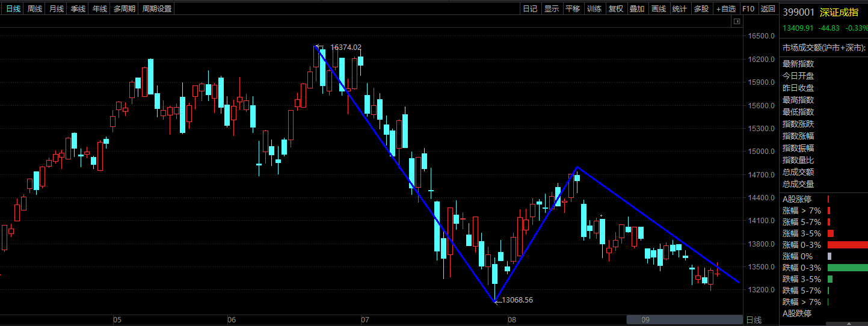Open the 统计 statistics tool
The height and width of the screenshot is (326, 868).
680,9
